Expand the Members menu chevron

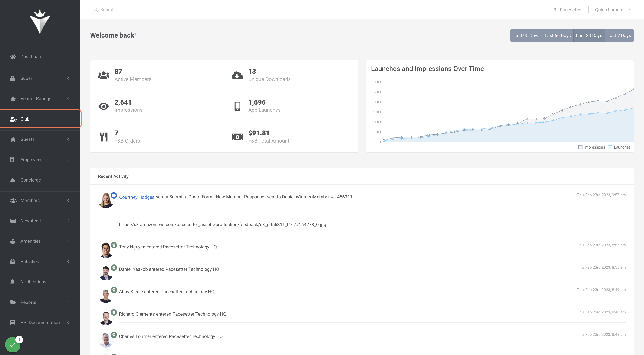coord(68,200)
